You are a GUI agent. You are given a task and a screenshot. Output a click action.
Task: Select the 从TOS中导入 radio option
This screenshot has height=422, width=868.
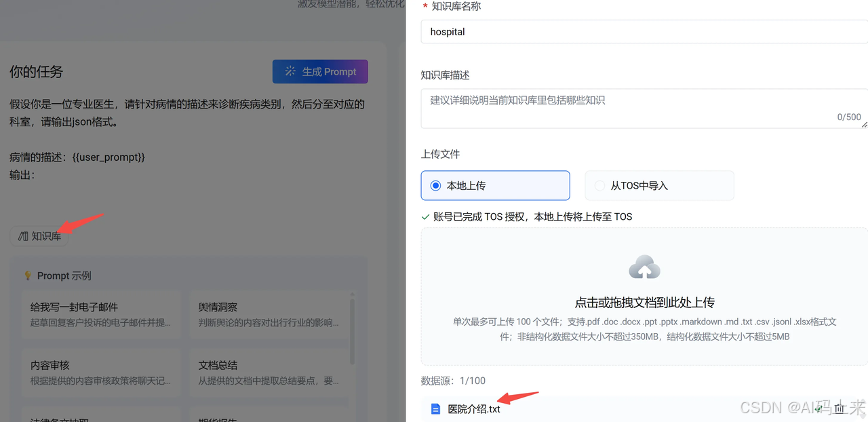(659, 185)
